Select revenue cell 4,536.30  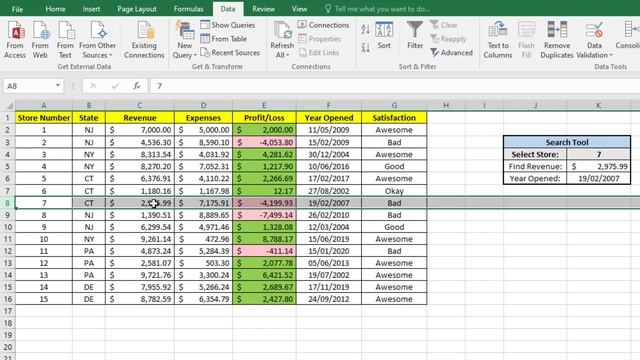point(140,142)
